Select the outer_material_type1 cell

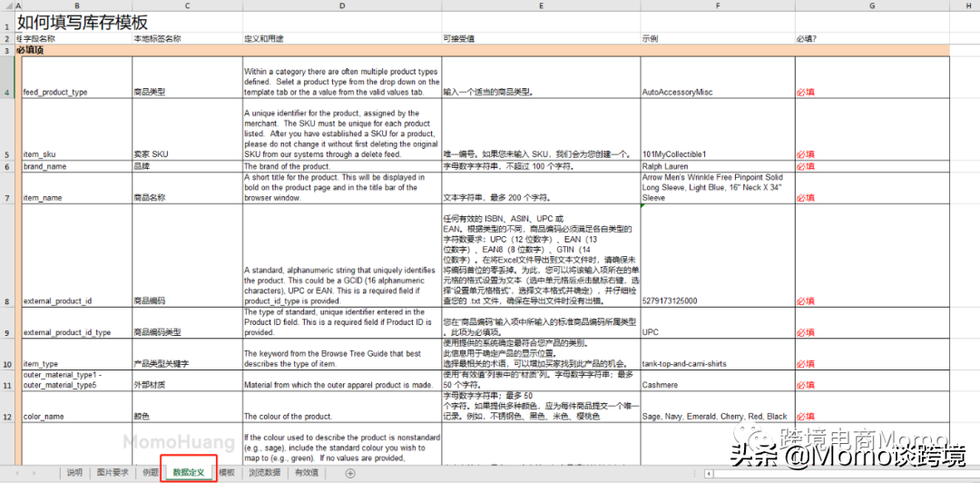(76, 380)
